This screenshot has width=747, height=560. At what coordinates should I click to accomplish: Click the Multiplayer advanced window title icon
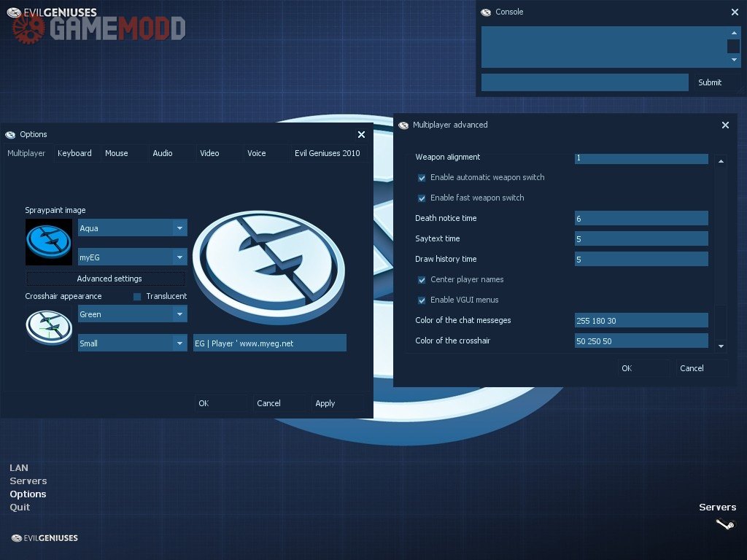pyautogui.click(x=403, y=125)
